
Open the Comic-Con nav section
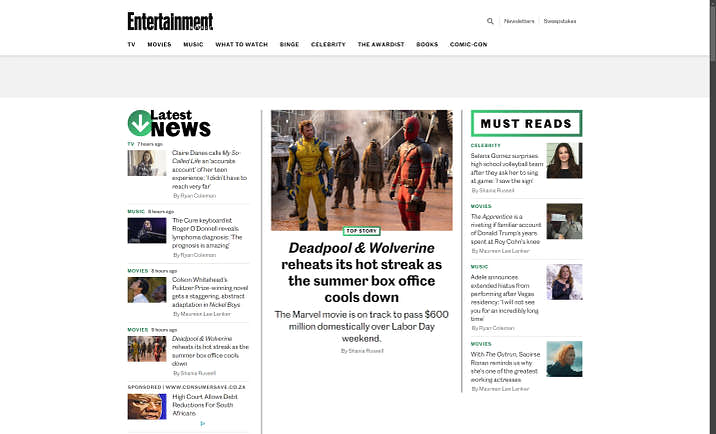coord(469,44)
